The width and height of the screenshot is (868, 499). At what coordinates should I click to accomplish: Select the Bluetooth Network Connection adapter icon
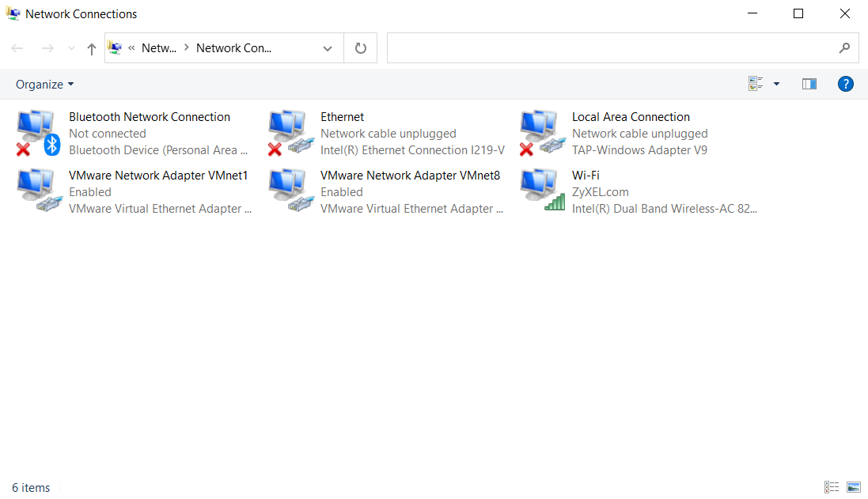click(38, 134)
